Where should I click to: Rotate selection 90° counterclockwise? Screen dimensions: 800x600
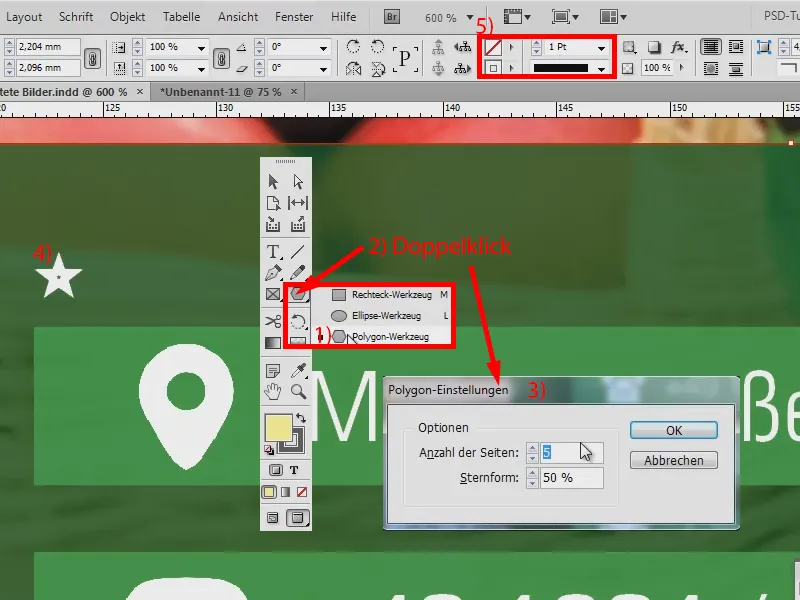pyautogui.click(x=378, y=47)
